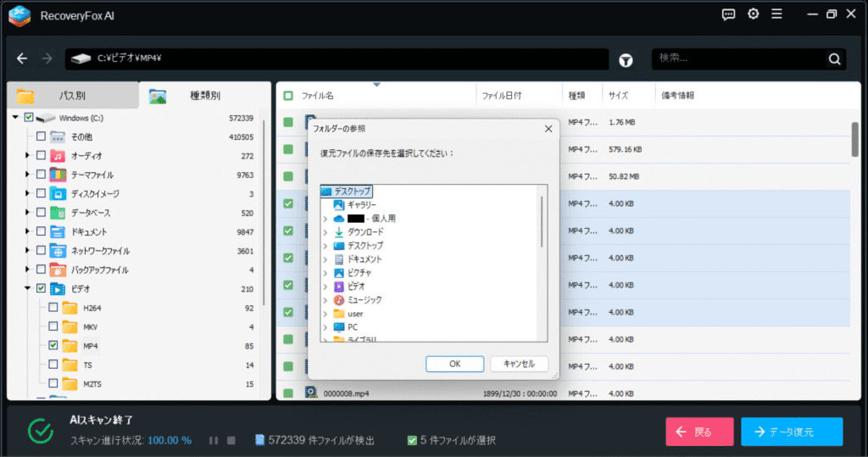The height and width of the screenshot is (457, 868).
Task: Sort by 種類 column header
Action: point(576,96)
